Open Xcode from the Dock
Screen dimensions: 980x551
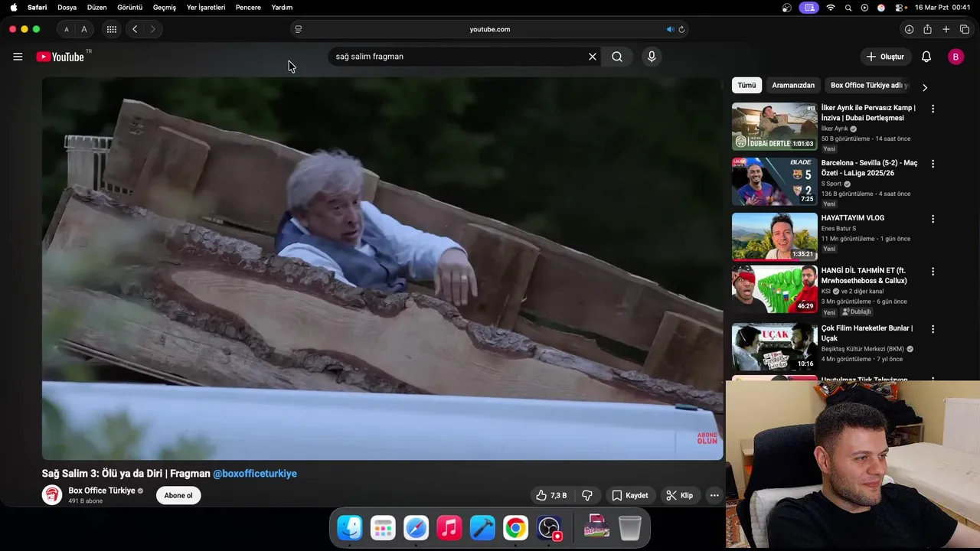[x=482, y=528]
